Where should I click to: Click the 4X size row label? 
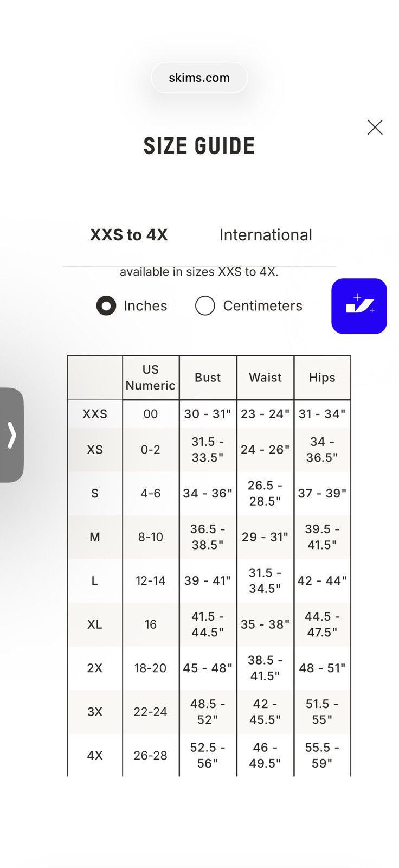(x=95, y=756)
